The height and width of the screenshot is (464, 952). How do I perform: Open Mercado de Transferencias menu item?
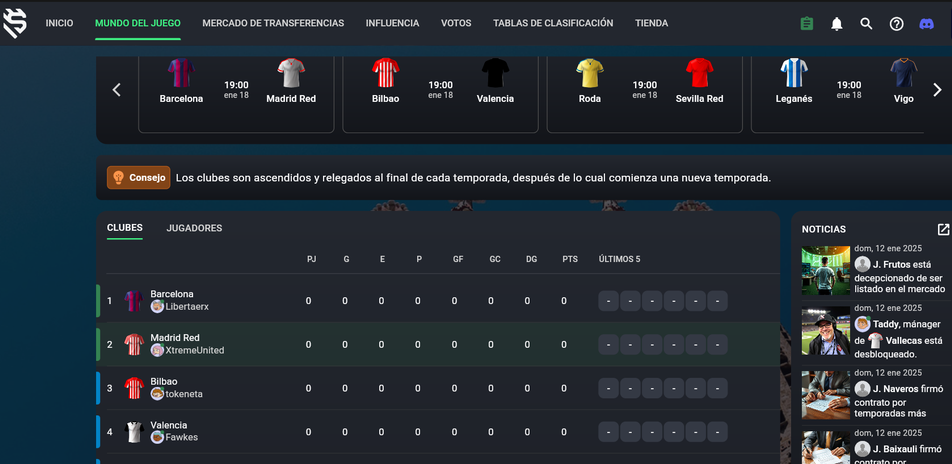pyautogui.click(x=273, y=23)
